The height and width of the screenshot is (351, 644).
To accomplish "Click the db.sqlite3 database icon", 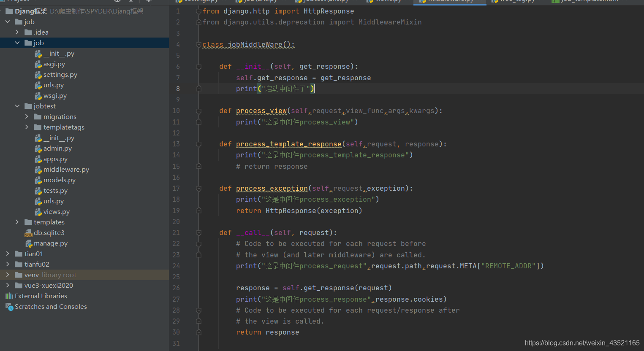I will coord(28,233).
